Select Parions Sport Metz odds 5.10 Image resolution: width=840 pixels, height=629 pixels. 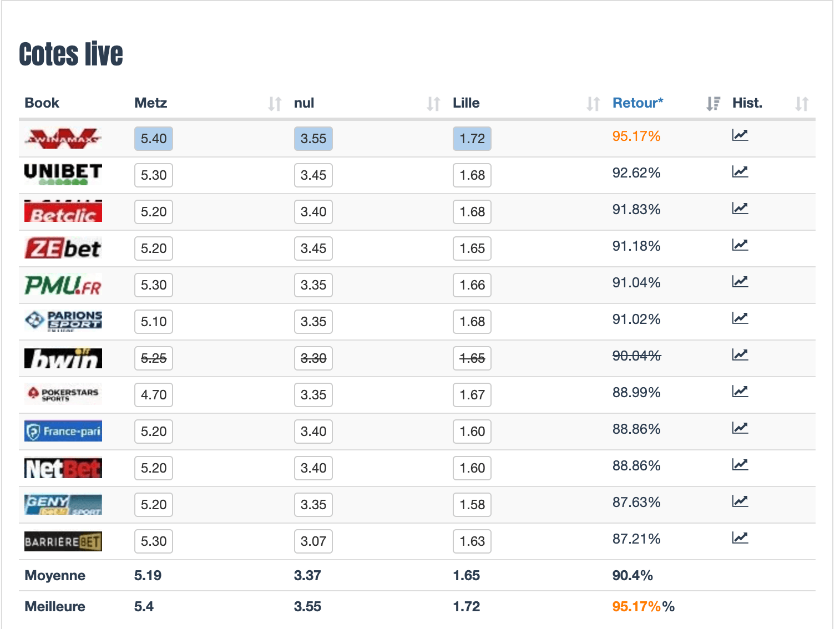[154, 322]
